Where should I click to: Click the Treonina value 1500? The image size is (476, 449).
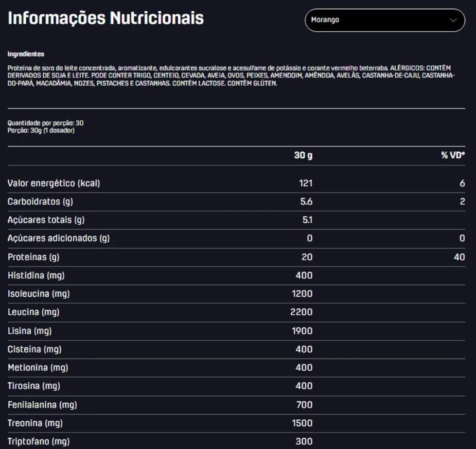pyautogui.click(x=301, y=423)
